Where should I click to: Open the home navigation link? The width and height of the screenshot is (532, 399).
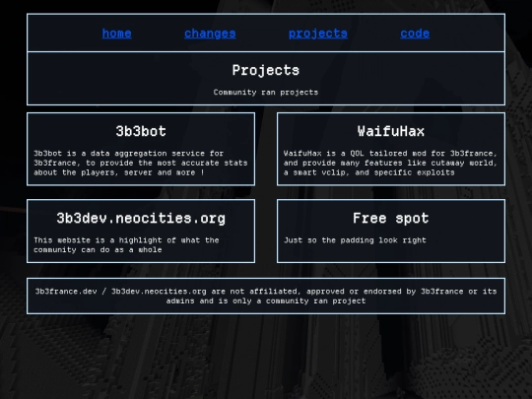pyautogui.click(x=116, y=33)
